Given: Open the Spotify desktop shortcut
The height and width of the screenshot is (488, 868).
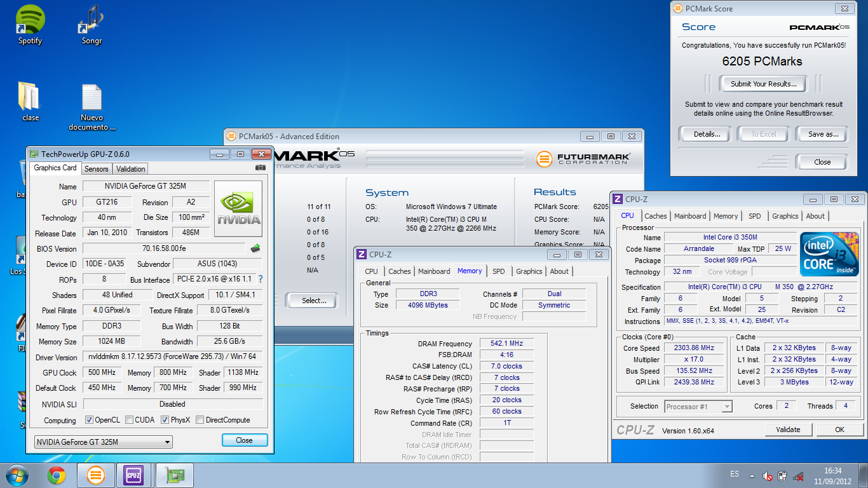Looking at the screenshot, I should [x=30, y=25].
